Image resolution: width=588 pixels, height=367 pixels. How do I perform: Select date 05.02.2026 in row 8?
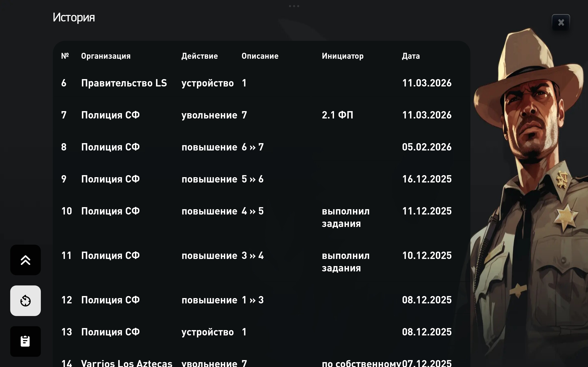coord(427,147)
